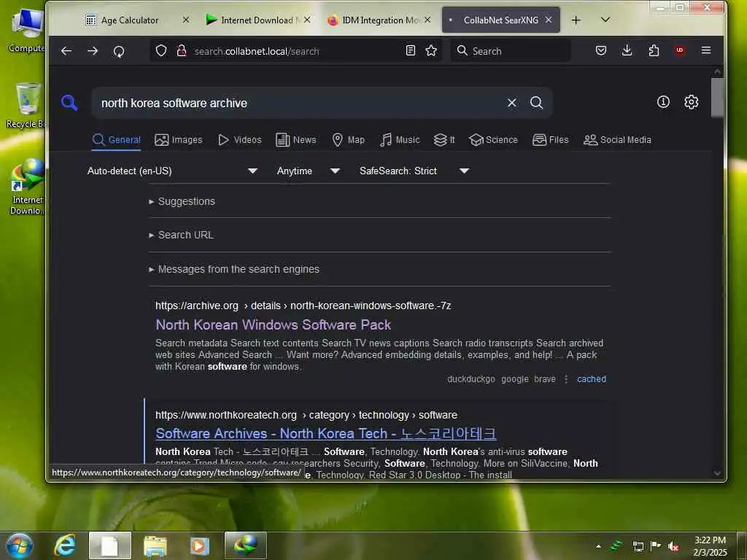Close the IDM Integration Module tab
The width and height of the screenshot is (747, 560).
(x=427, y=20)
